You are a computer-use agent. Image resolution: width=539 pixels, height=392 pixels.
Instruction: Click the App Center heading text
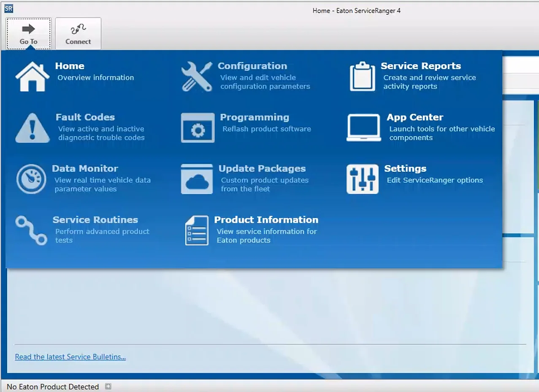[414, 117]
